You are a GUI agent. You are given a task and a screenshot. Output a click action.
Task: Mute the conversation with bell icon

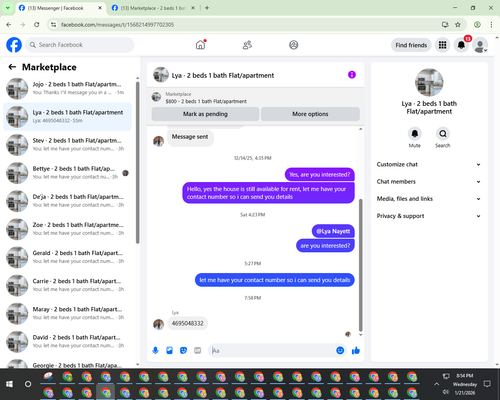[415, 134]
